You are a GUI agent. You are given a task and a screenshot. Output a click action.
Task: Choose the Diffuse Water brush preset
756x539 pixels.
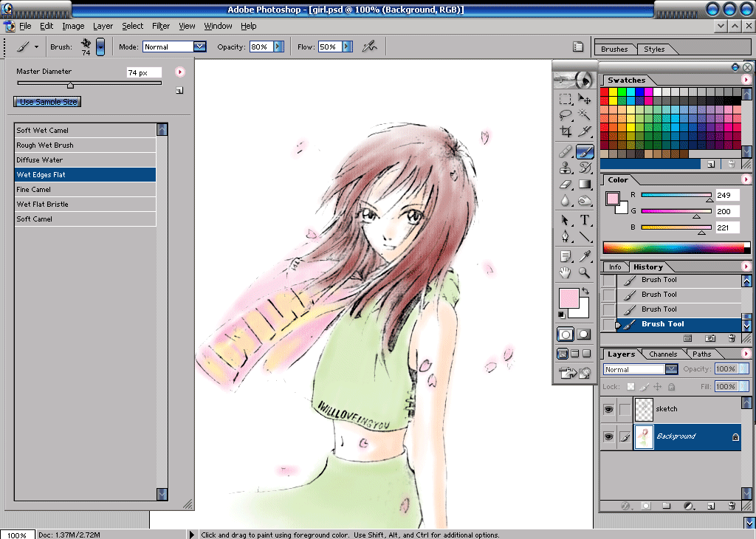pyautogui.click(x=86, y=160)
